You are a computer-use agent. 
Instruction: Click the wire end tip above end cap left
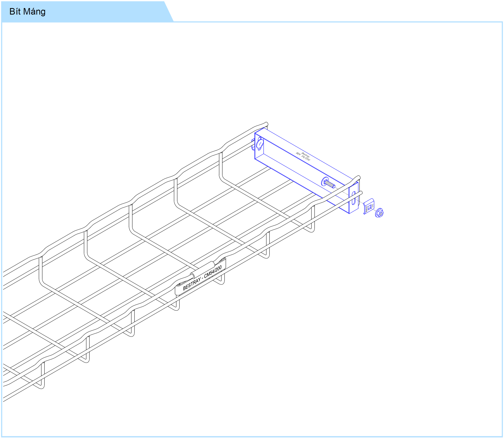pyautogui.click(x=267, y=124)
